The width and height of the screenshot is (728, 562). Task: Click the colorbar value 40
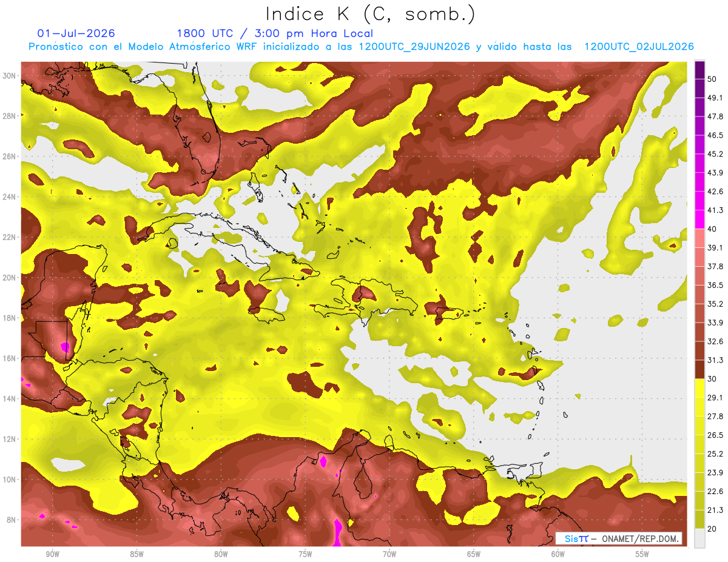coord(713,229)
